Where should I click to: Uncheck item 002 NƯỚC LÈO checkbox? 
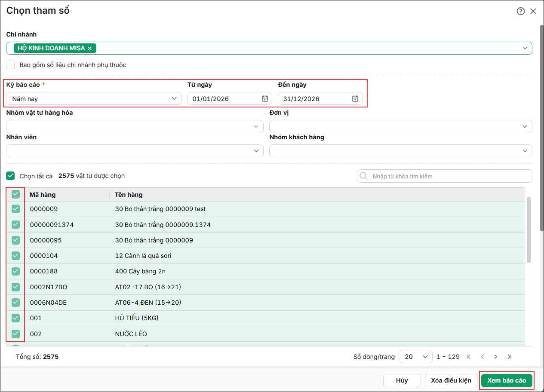click(x=15, y=334)
